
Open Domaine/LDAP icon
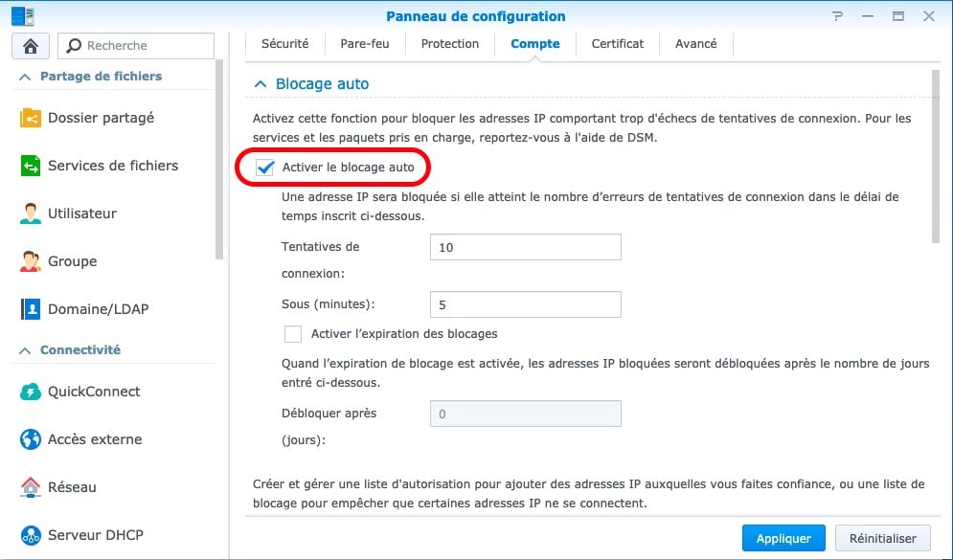pyautogui.click(x=31, y=309)
